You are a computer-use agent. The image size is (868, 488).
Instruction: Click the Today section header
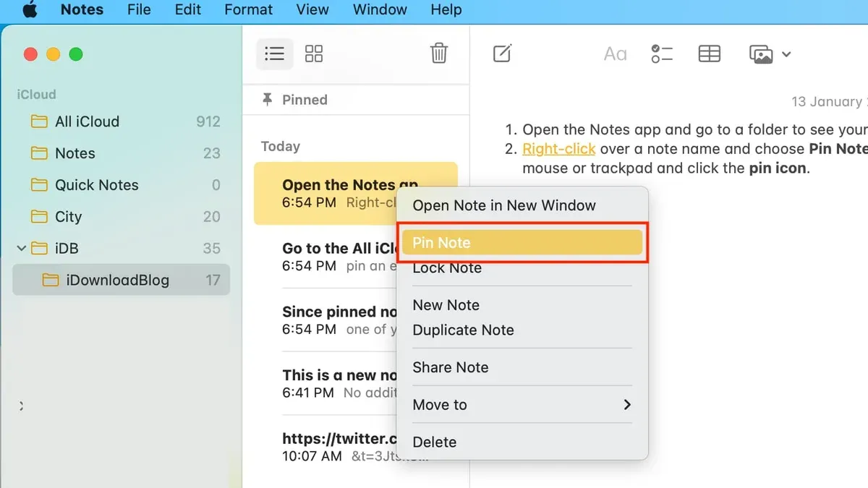point(281,146)
